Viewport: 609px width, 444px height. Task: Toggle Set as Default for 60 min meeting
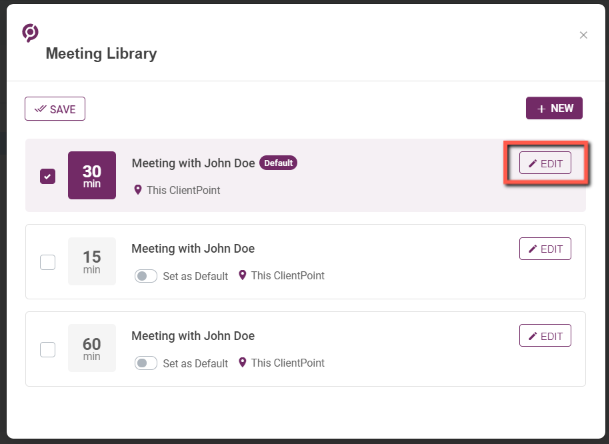click(146, 363)
